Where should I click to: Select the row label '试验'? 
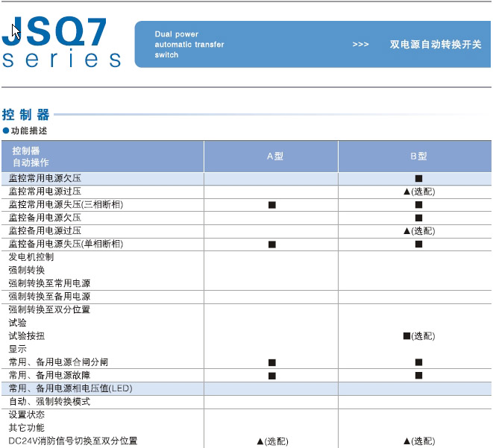click(18, 323)
